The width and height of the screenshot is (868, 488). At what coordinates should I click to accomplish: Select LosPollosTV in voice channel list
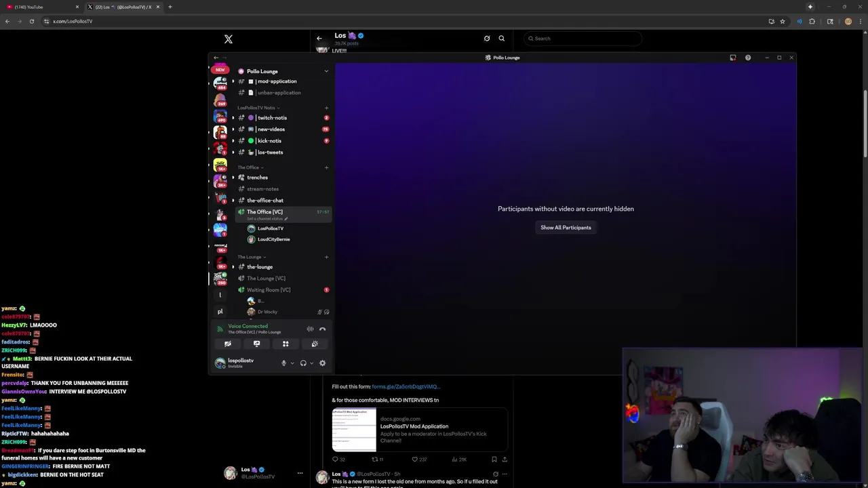(x=288, y=228)
